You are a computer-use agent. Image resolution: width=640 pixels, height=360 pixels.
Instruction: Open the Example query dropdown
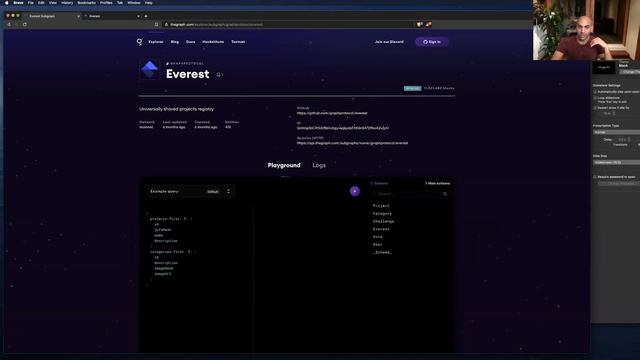tap(191, 191)
